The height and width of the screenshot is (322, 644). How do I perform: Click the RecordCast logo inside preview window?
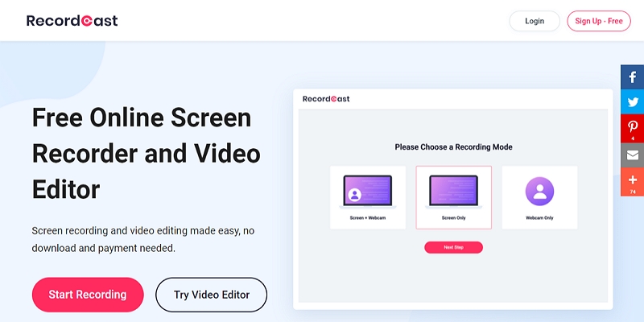[326, 99]
